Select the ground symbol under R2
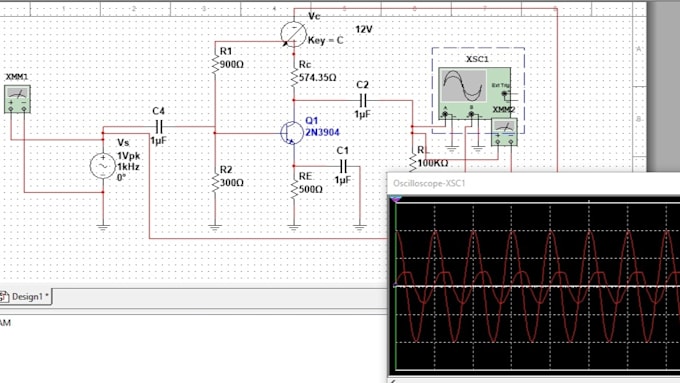The image size is (680, 383). click(215, 227)
